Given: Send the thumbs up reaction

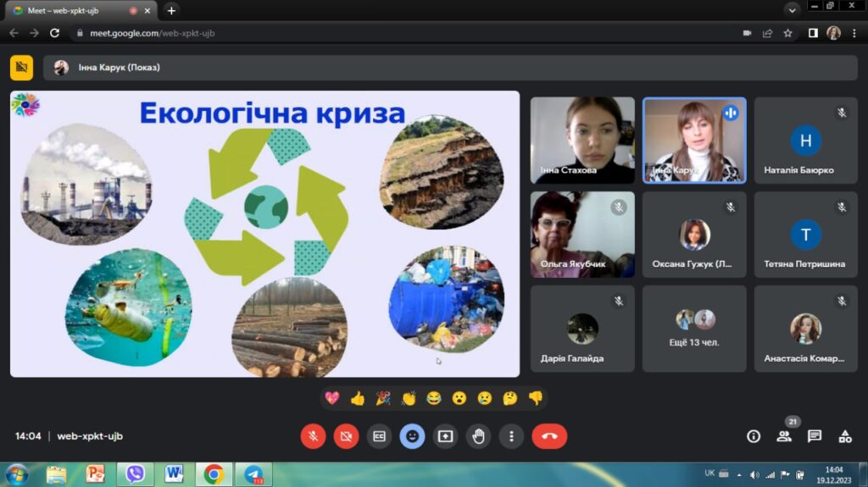Looking at the screenshot, I should pos(357,398).
